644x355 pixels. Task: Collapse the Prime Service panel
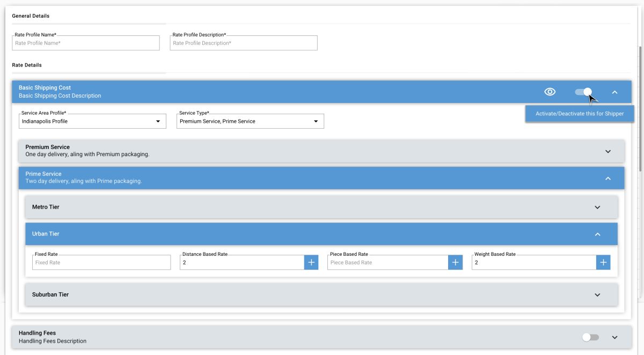608,178
